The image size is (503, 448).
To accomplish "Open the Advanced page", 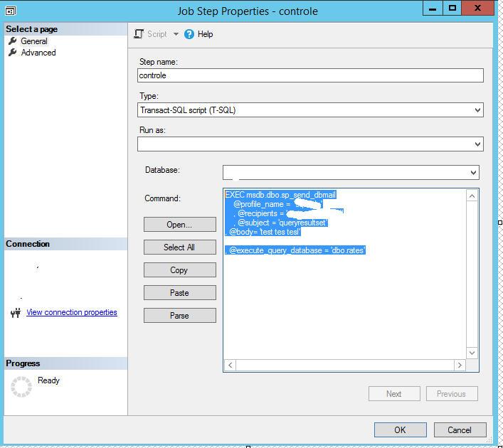I will 38,53.
